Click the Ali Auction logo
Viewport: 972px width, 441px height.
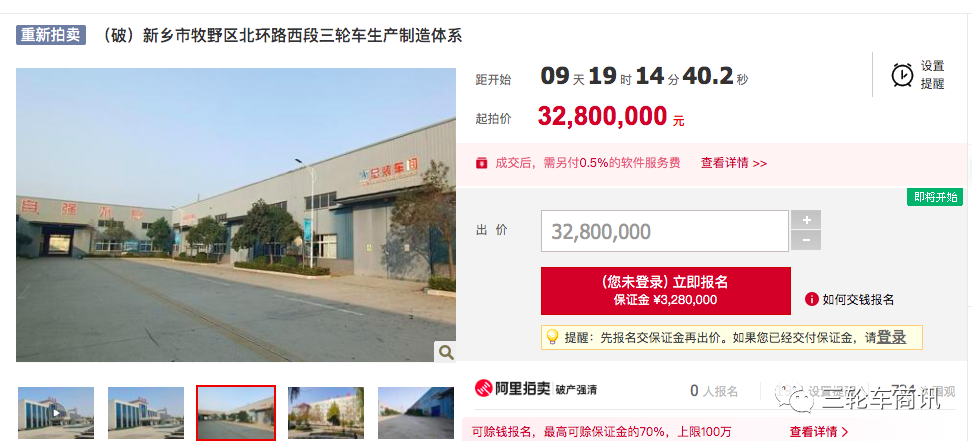(513, 389)
